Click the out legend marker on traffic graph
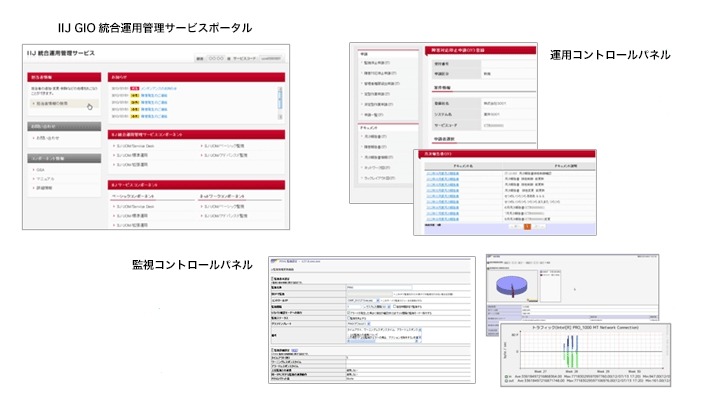708x403 pixels. 506,381
